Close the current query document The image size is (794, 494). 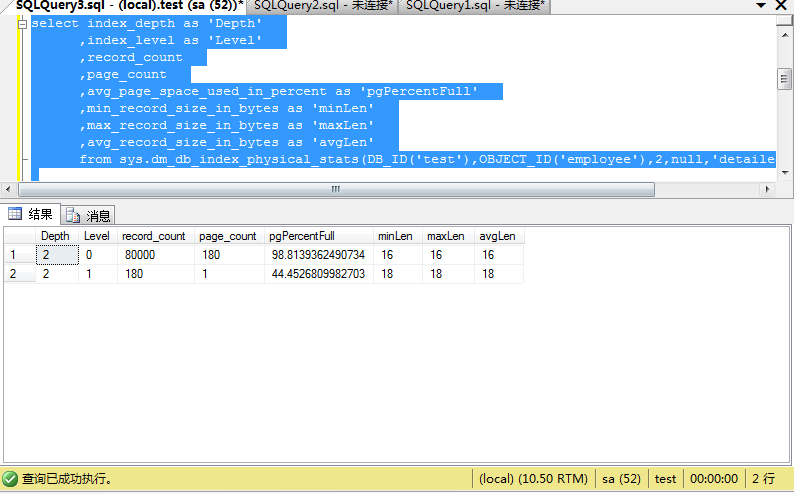(x=781, y=6)
